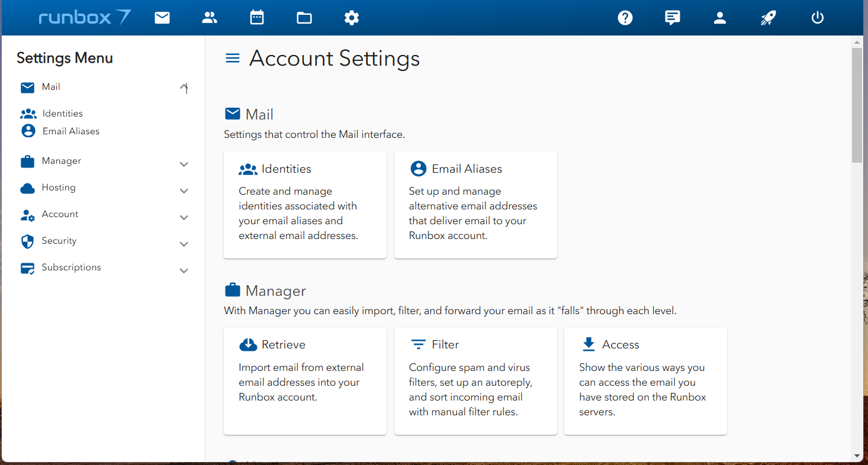Screen dimensions: 868x465
Task: Select Mail in the Settings Menu
Action: (51, 87)
